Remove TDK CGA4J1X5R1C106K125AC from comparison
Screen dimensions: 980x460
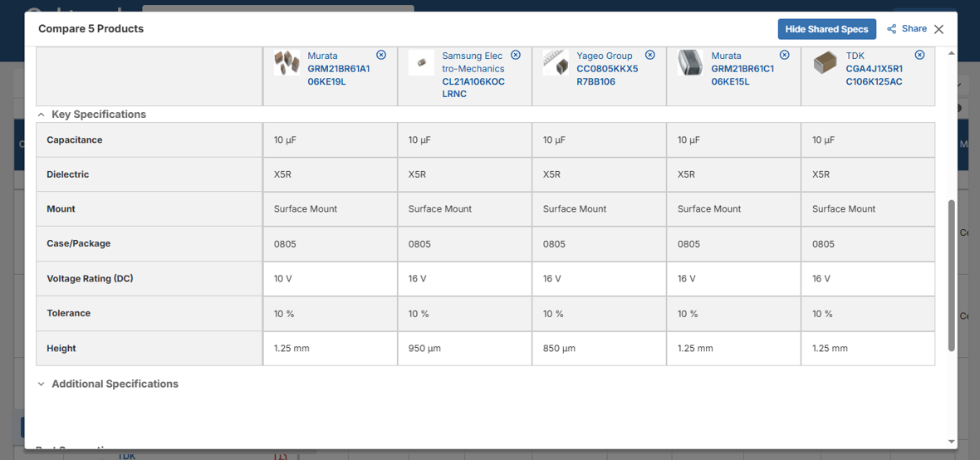919,55
